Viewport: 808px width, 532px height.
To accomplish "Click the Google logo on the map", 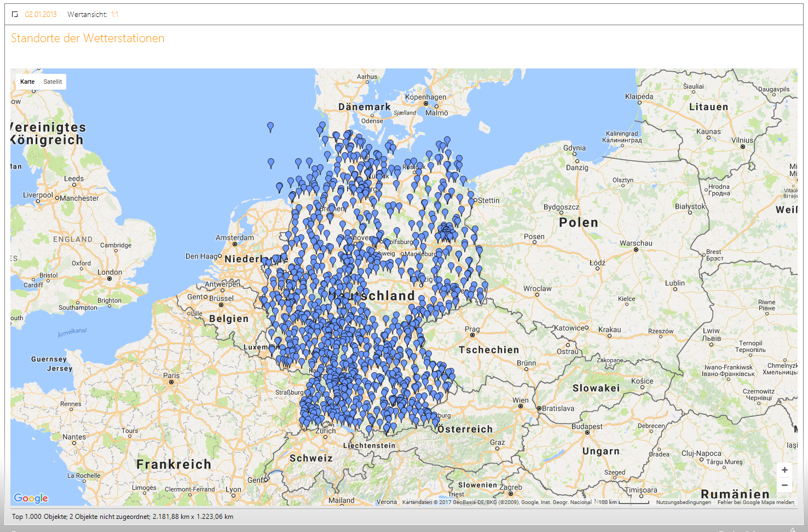I will tap(31, 498).
